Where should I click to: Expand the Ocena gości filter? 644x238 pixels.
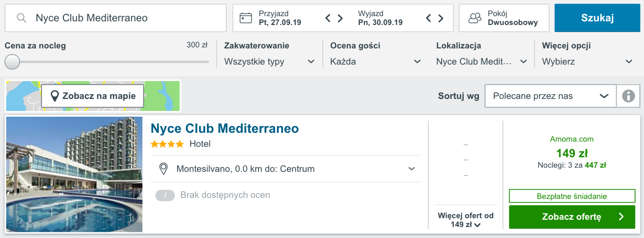[375, 61]
